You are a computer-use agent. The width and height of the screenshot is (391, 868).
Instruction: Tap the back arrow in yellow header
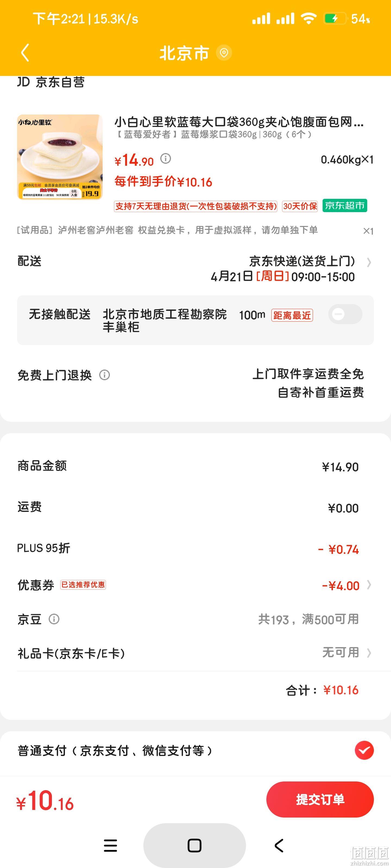(25, 53)
